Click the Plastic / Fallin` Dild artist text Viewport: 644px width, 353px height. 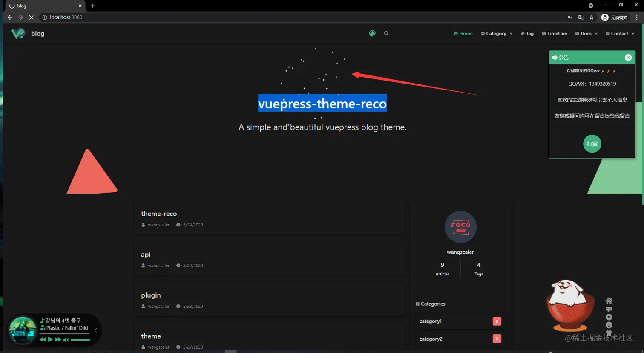click(67, 328)
